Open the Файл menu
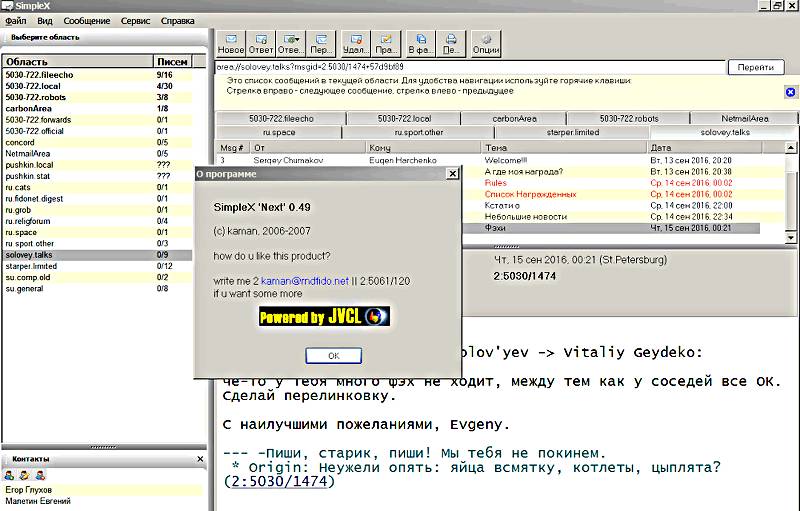Viewport: 800px width, 511px height. (16, 21)
